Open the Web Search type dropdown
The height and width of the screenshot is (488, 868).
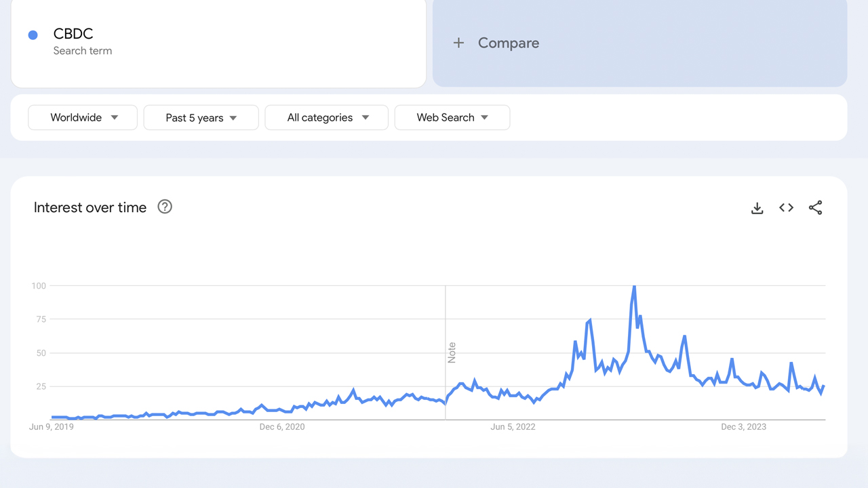(452, 117)
